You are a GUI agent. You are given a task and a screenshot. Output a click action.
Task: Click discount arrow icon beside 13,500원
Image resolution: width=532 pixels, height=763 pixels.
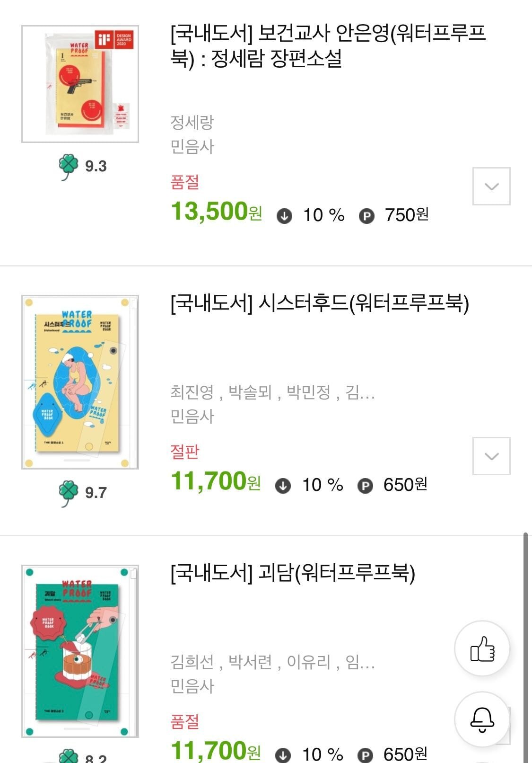pyautogui.click(x=284, y=216)
